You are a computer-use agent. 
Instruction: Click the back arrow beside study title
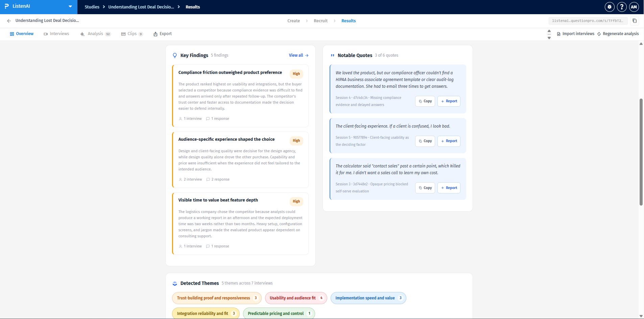point(9,21)
